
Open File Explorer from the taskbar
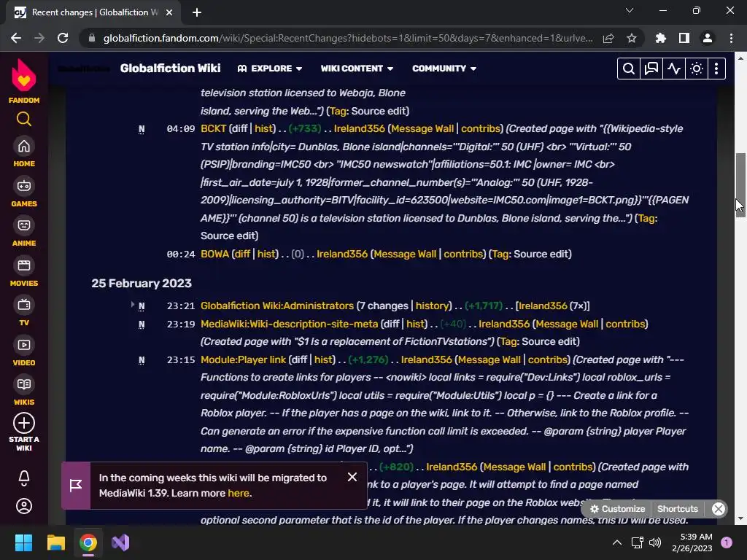coord(55,542)
